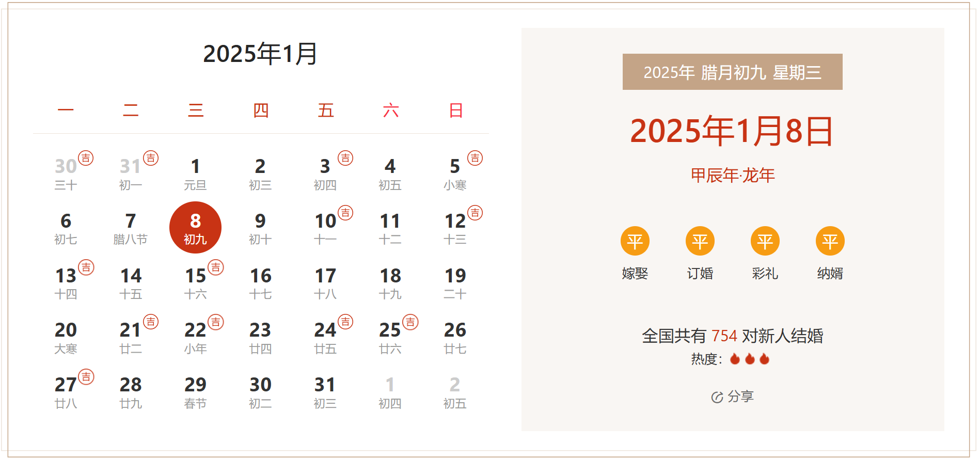Select grayed February 1 初四
This screenshot has height=459, width=980.
click(390, 392)
